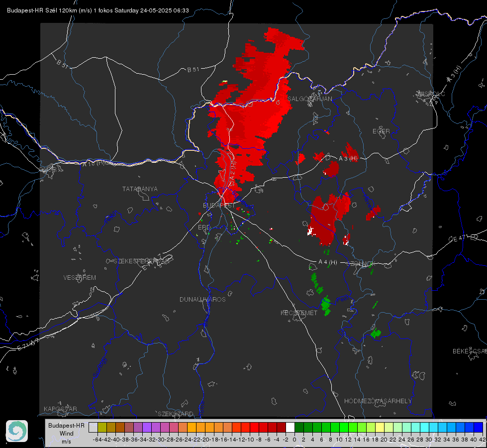
Task: Click the KAPOSVAR city label
Action: click(x=60, y=409)
